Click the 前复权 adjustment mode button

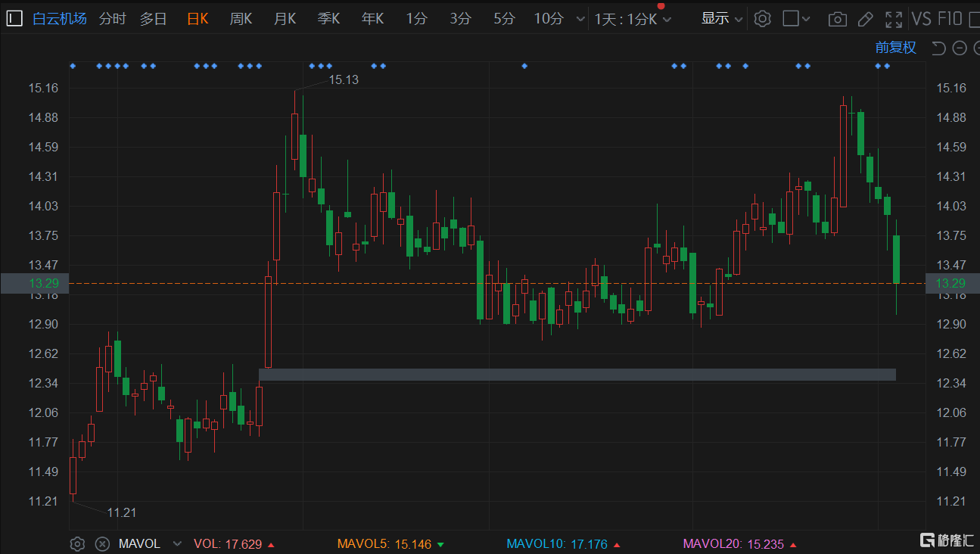(x=896, y=48)
